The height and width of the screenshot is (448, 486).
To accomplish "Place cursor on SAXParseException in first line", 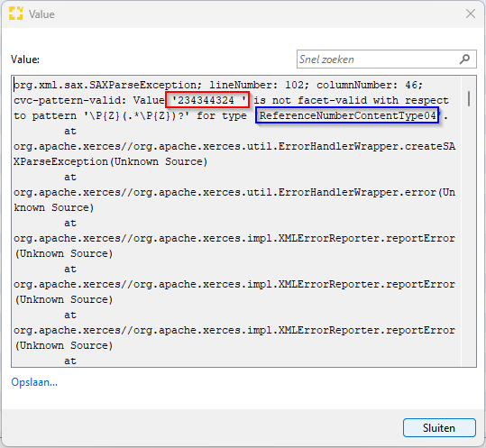I will 142,85.
